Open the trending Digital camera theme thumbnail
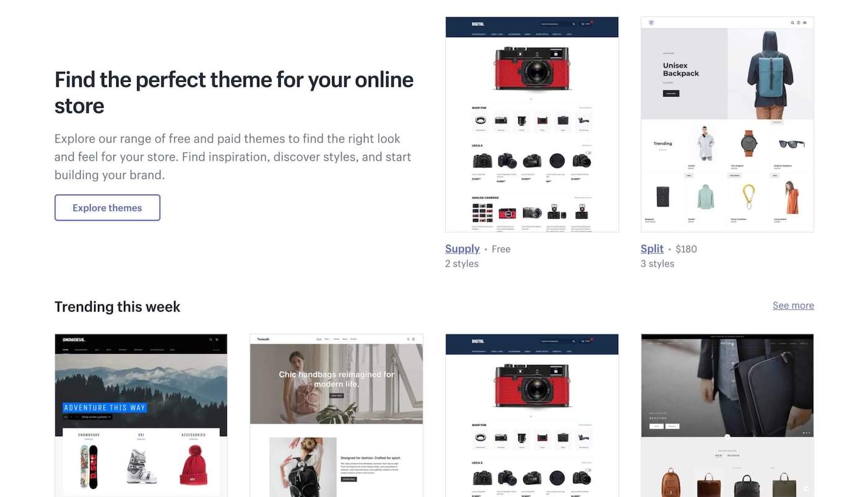The height and width of the screenshot is (497, 868). (532, 415)
